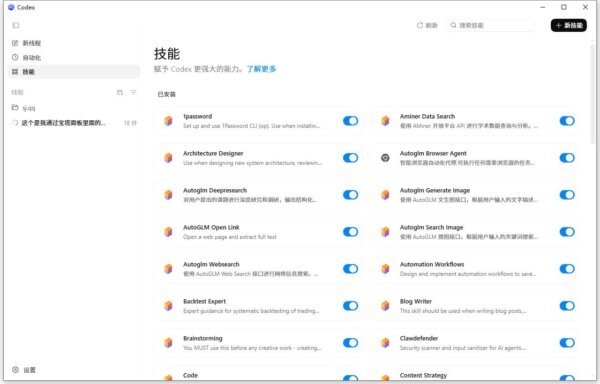Click the Autoglm Browser Agent round icon
Screen dimensions: 600x384
385,158
